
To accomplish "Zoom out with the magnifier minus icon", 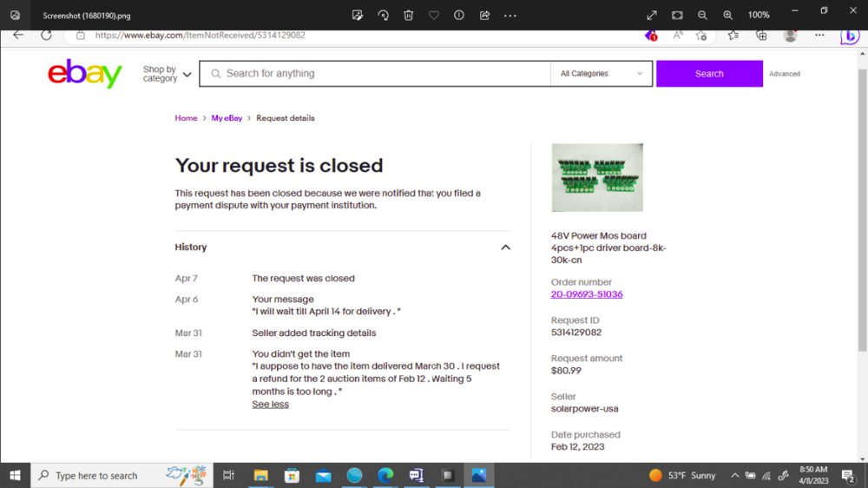I will pyautogui.click(x=702, y=16).
